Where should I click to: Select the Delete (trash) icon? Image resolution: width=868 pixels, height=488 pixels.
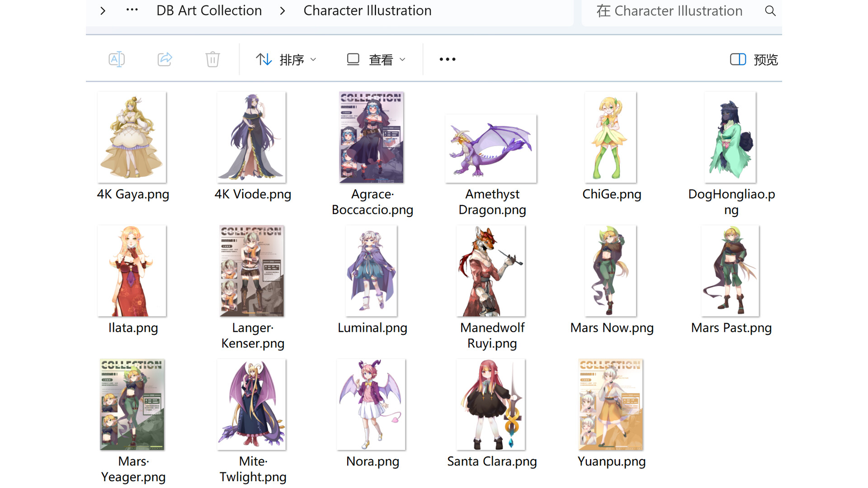[212, 59]
